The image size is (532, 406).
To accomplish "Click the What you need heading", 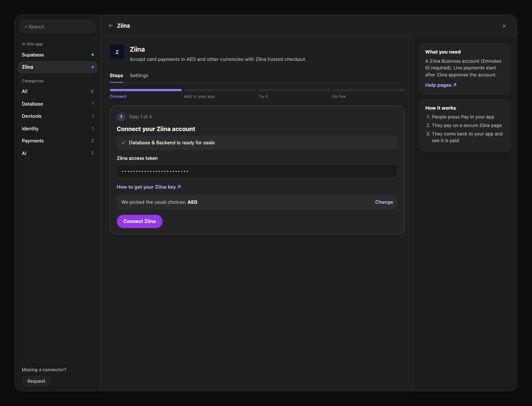I will click(x=443, y=52).
